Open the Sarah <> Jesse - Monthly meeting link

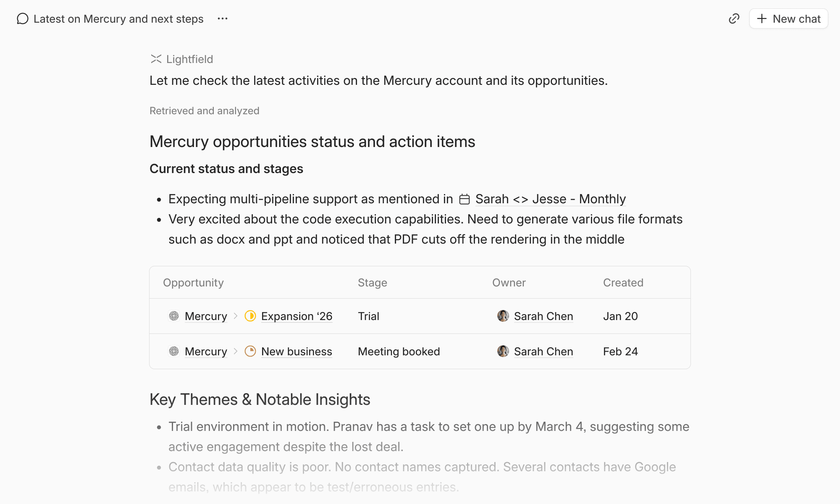click(x=550, y=199)
